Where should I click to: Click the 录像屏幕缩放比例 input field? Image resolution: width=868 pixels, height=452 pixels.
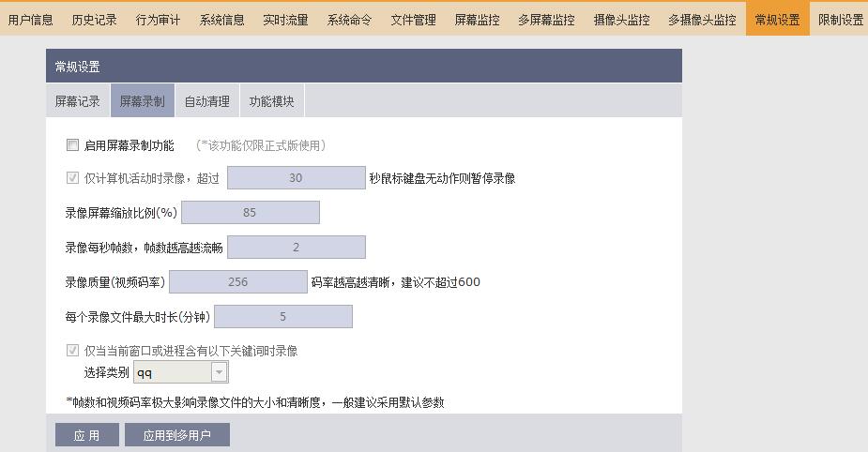pos(250,213)
